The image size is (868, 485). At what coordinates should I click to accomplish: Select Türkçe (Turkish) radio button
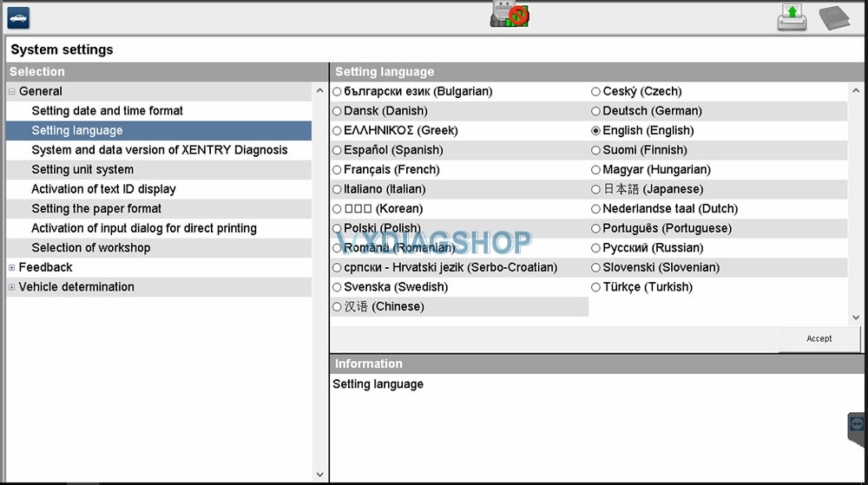[595, 287]
